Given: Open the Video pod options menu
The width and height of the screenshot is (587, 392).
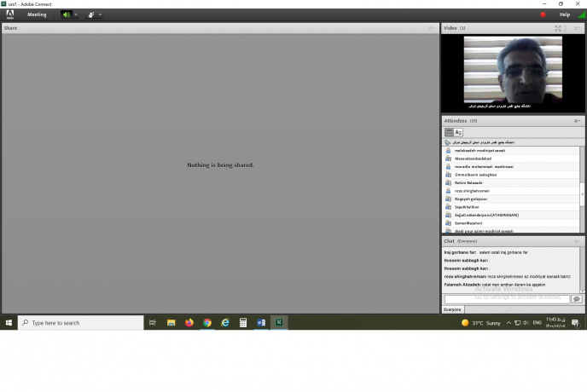Looking at the screenshot, I should (578, 28).
